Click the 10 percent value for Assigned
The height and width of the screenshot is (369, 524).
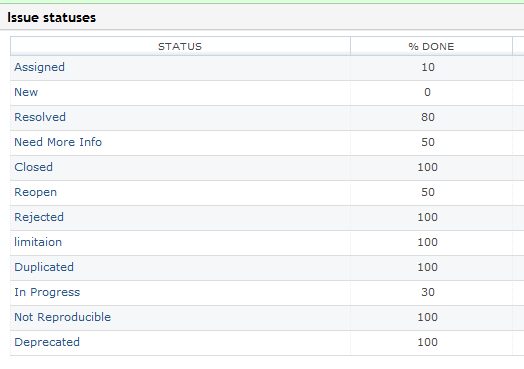(x=428, y=68)
